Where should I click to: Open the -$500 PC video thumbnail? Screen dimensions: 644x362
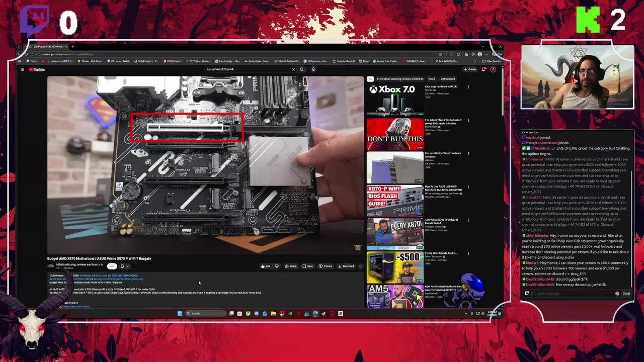click(x=395, y=268)
